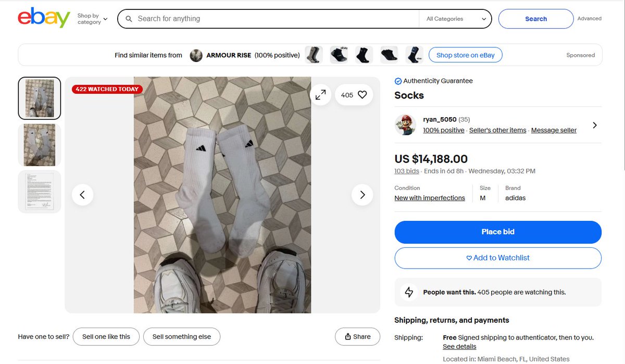Click the main socks product image

click(x=222, y=195)
